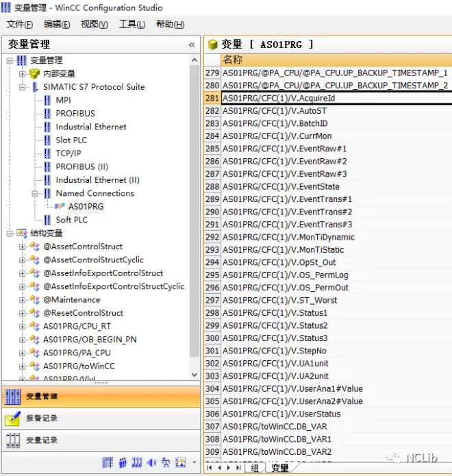Open the 工具(L) menu
The height and width of the screenshot is (476, 452).
click(132, 24)
